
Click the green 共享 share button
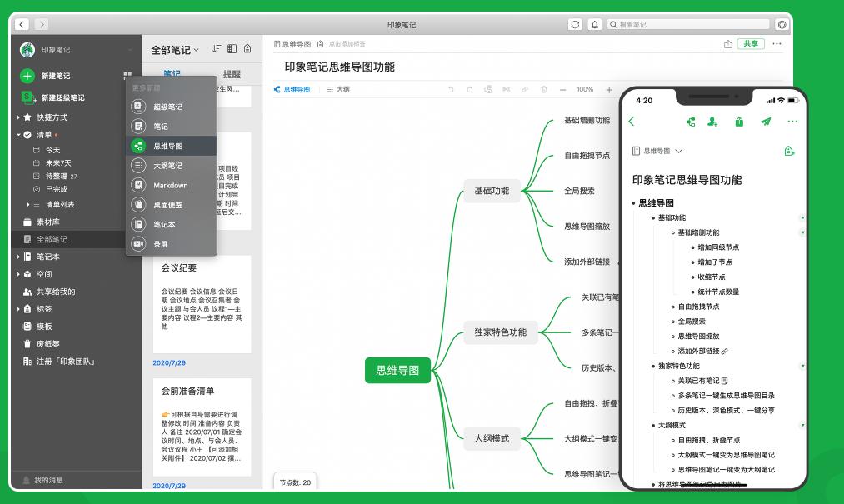coord(751,43)
